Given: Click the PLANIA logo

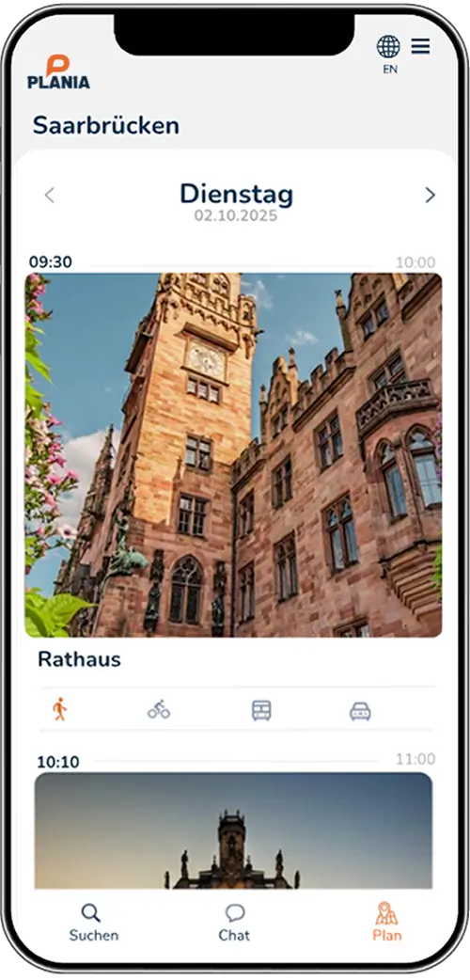Looking at the screenshot, I should (58, 71).
